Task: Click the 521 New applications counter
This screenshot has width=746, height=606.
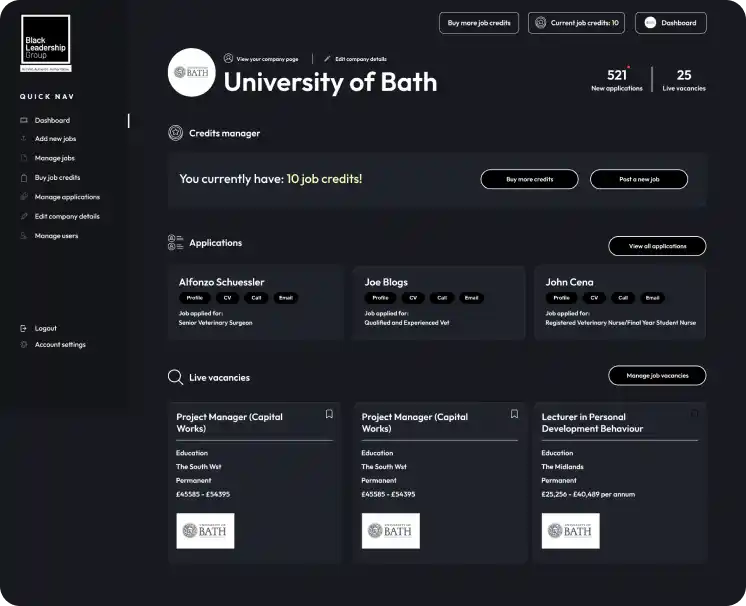Action: (617, 79)
